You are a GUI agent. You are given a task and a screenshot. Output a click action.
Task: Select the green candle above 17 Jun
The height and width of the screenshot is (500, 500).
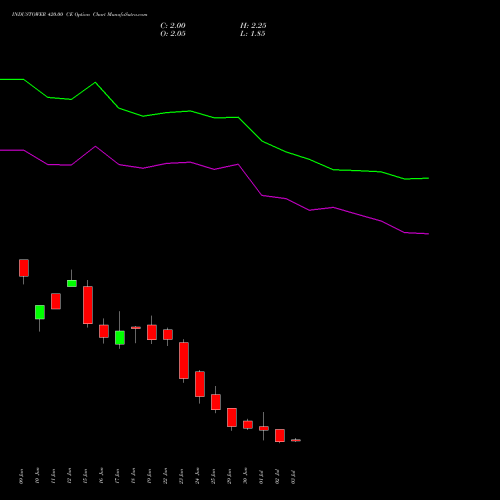point(120,338)
